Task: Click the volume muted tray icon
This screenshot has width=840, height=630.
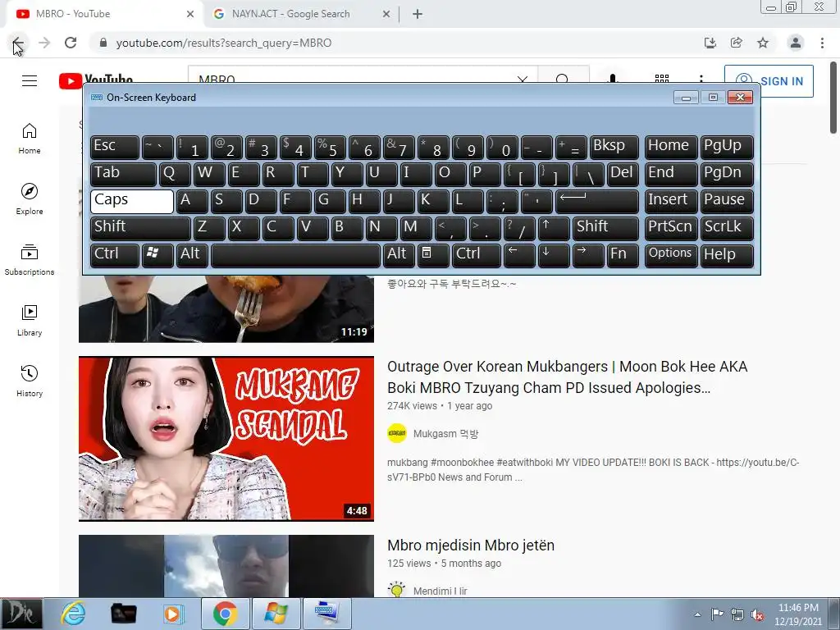Action: tap(757, 614)
